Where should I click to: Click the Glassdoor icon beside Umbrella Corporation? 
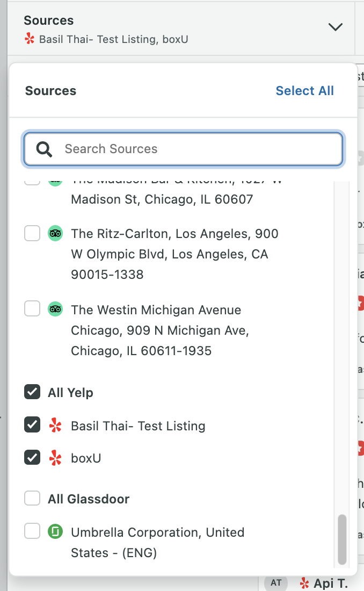(55, 532)
